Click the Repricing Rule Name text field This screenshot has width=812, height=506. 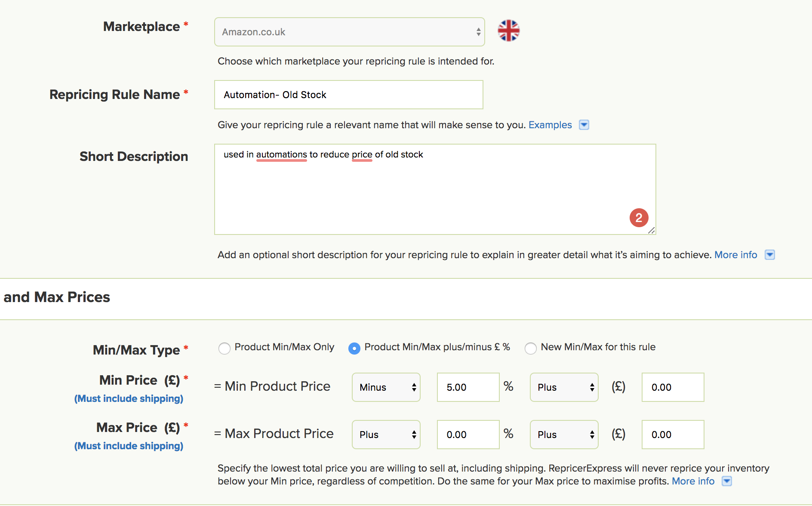(348, 95)
